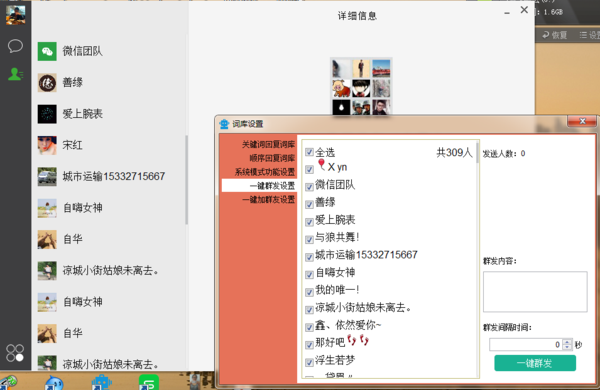The height and width of the screenshot is (390, 600).
Task: Select the 爱上腕表 contact avatar
Action: [47, 114]
